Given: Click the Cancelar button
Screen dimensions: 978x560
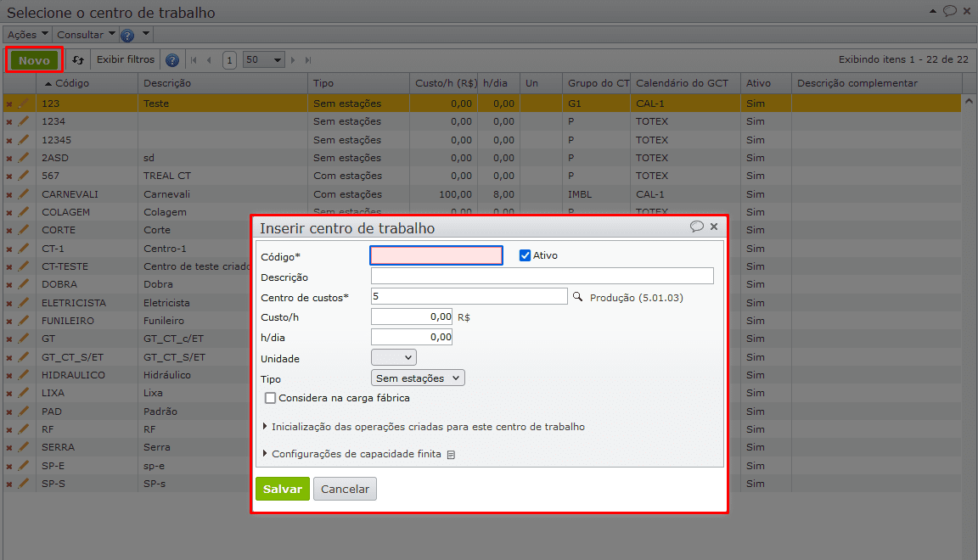Looking at the screenshot, I should (345, 490).
